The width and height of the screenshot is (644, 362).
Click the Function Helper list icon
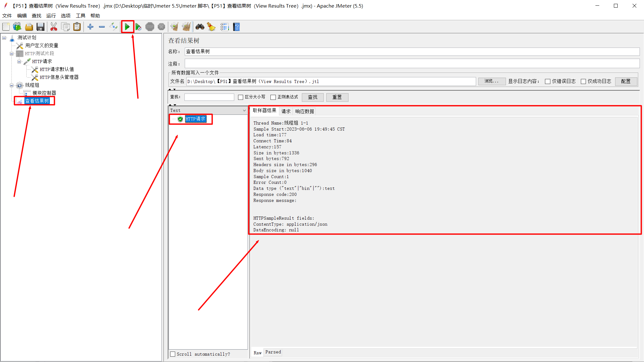(x=224, y=27)
